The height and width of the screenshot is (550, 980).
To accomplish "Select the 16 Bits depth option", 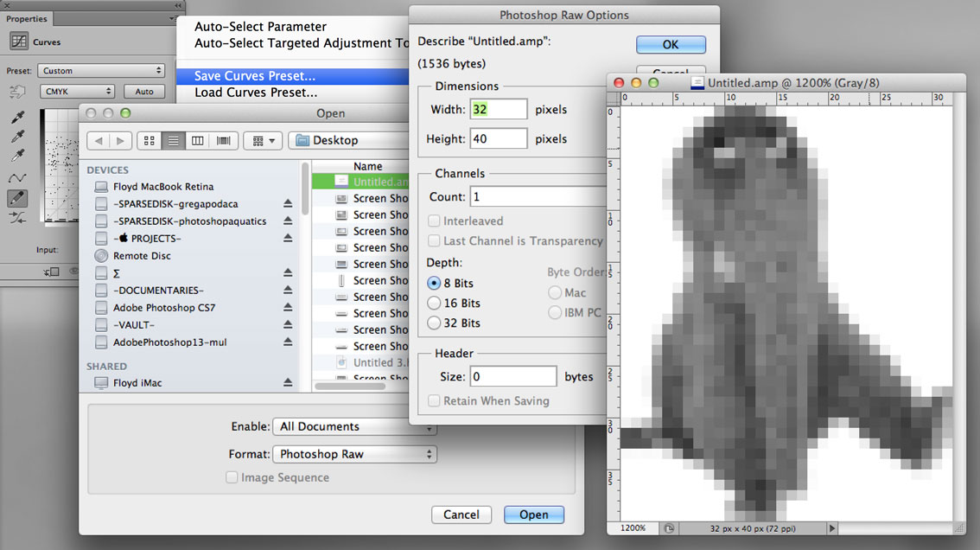I will (435, 304).
